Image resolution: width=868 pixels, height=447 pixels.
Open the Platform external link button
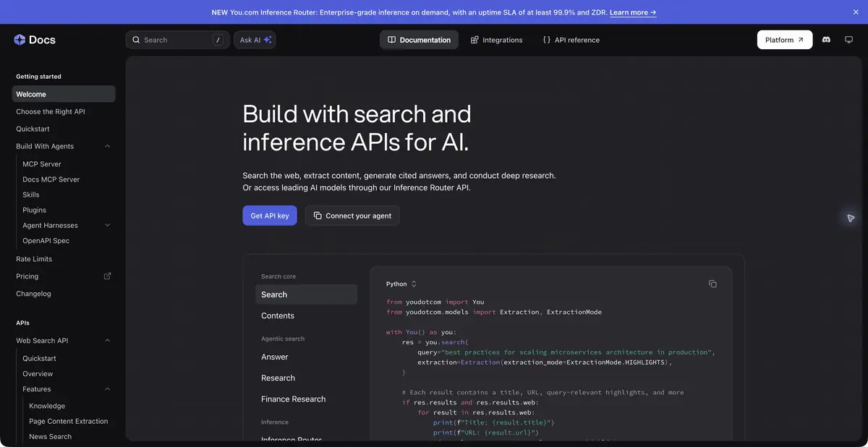pyautogui.click(x=785, y=40)
